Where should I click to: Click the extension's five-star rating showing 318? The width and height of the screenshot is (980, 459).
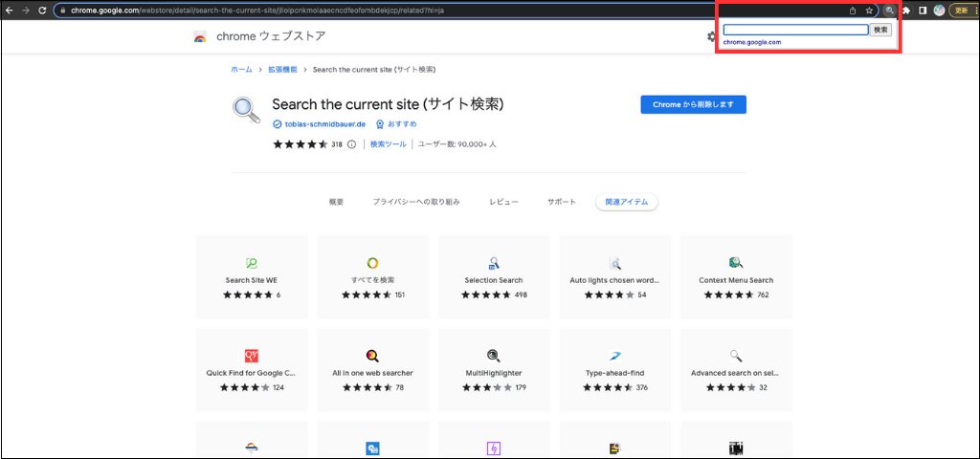[x=300, y=144]
